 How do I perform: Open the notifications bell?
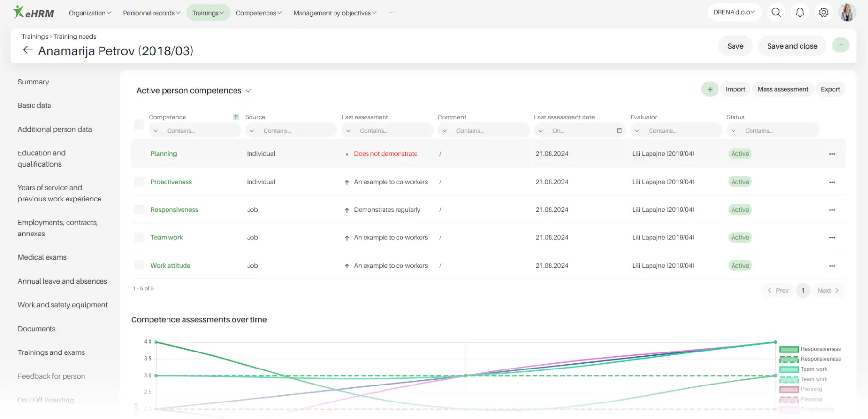[800, 12]
